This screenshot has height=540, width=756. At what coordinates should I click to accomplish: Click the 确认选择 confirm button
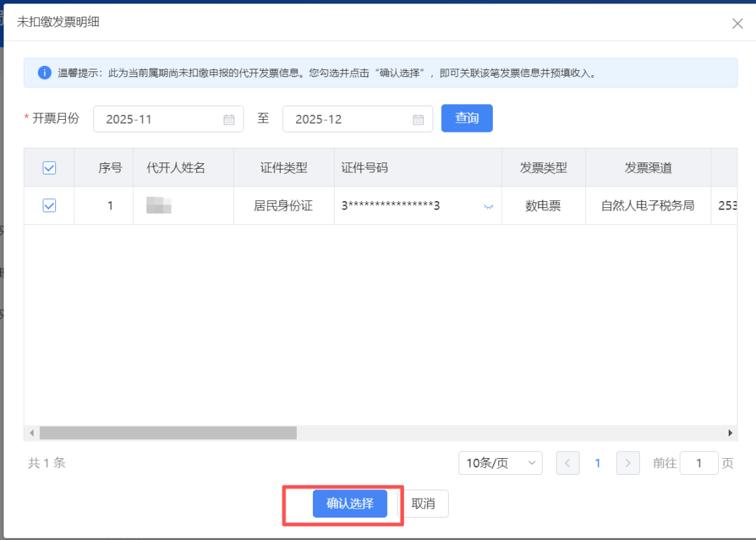(x=350, y=504)
